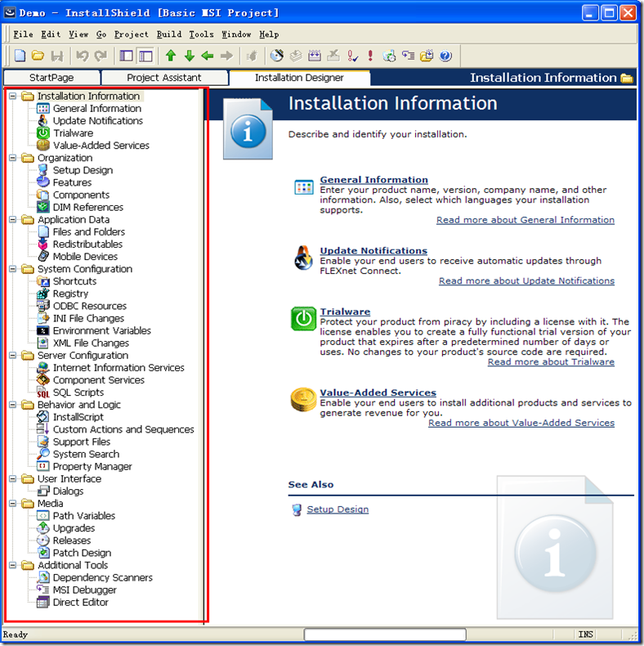Collapse the Application Data tree node

(13, 220)
